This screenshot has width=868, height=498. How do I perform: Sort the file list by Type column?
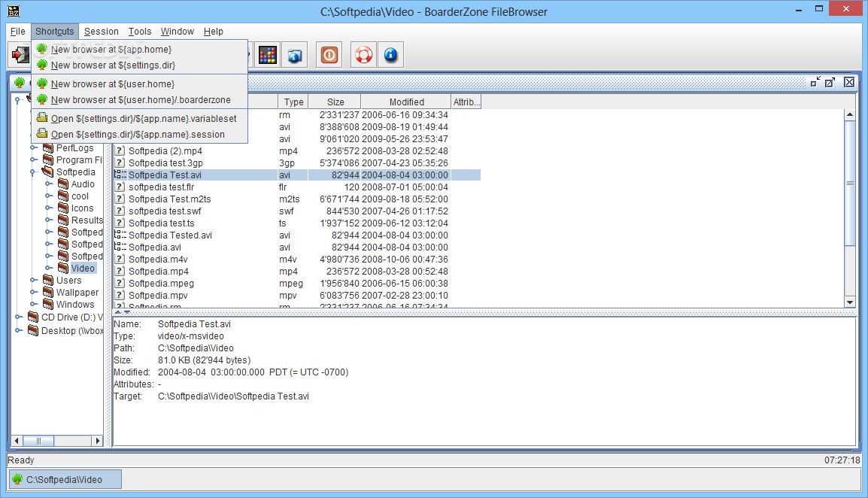pyautogui.click(x=293, y=102)
